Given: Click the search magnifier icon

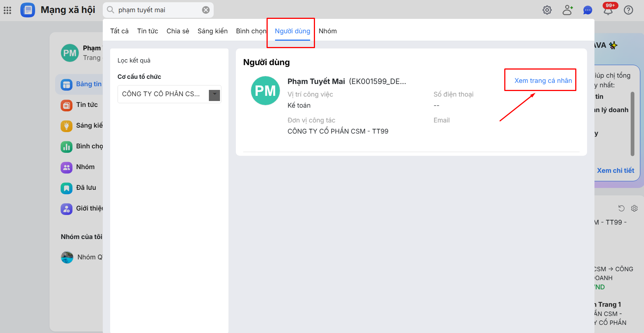Looking at the screenshot, I should tap(110, 10).
